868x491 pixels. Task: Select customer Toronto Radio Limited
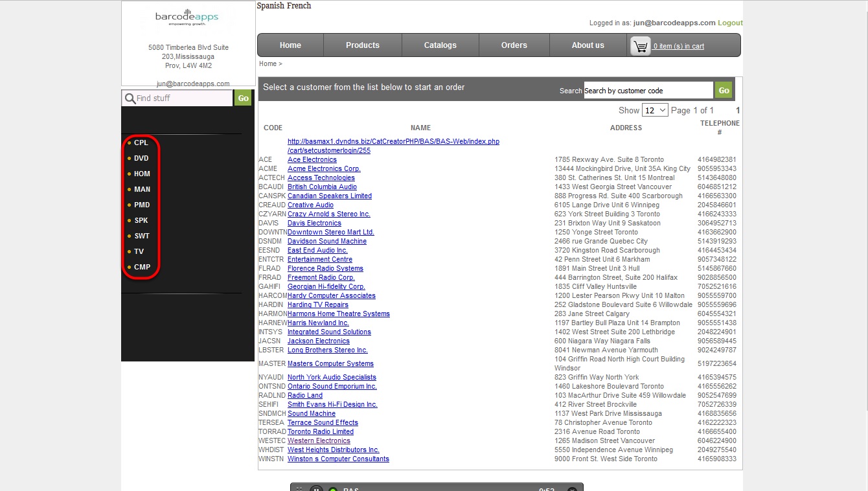321,431
